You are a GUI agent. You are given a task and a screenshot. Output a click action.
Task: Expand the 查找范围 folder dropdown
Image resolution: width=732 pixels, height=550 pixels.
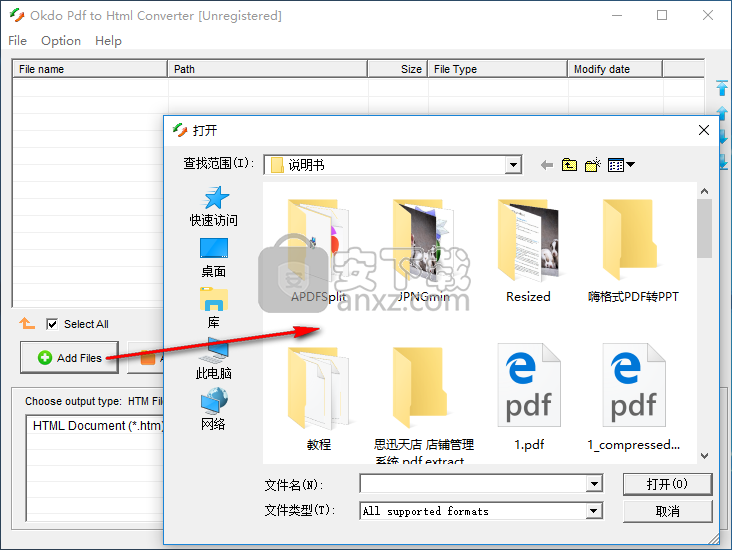point(513,164)
